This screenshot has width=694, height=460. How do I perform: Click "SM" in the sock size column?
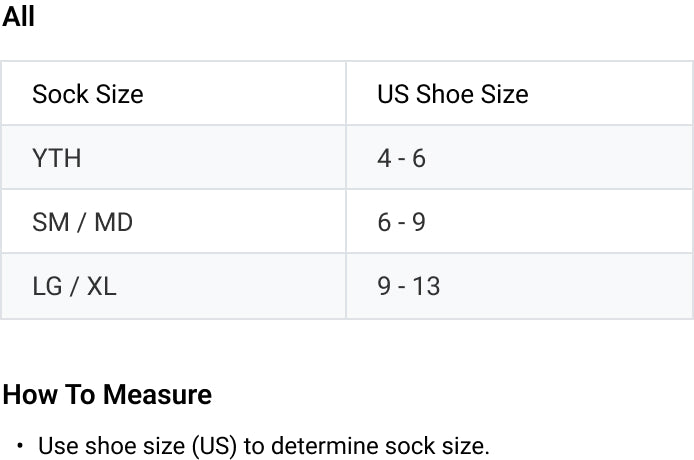click(50, 222)
